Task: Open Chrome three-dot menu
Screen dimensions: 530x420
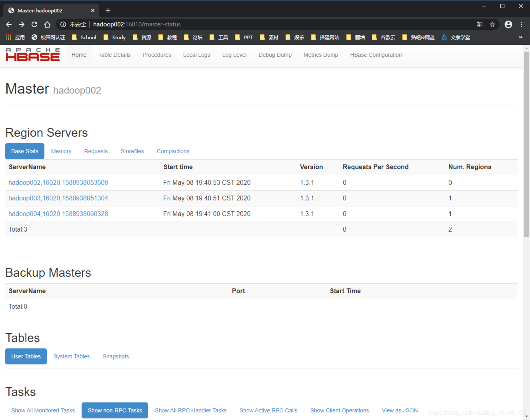Action: [521, 24]
